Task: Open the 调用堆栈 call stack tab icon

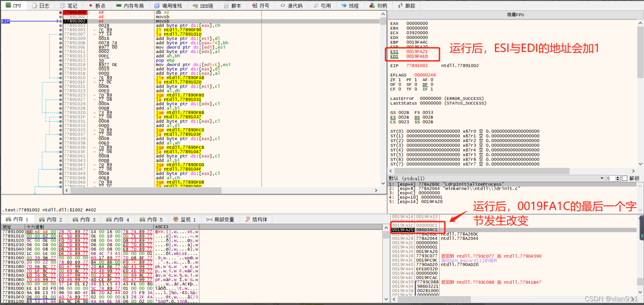Action: click(x=157, y=6)
